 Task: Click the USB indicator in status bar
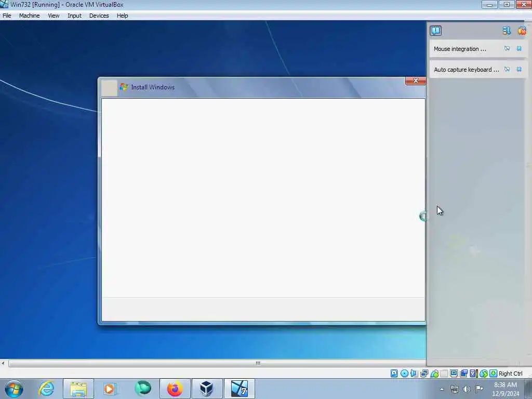click(x=434, y=374)
